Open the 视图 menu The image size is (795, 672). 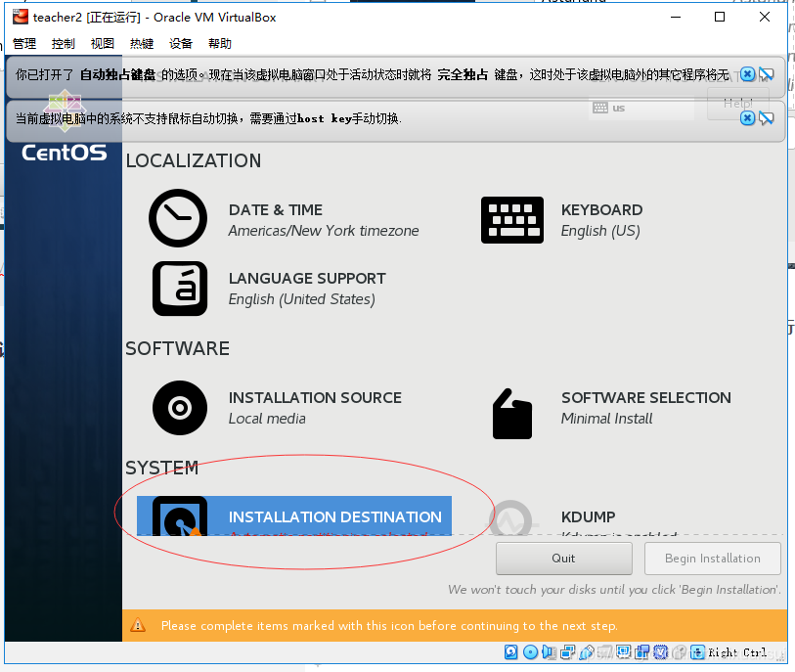click(x=103, y=44)
